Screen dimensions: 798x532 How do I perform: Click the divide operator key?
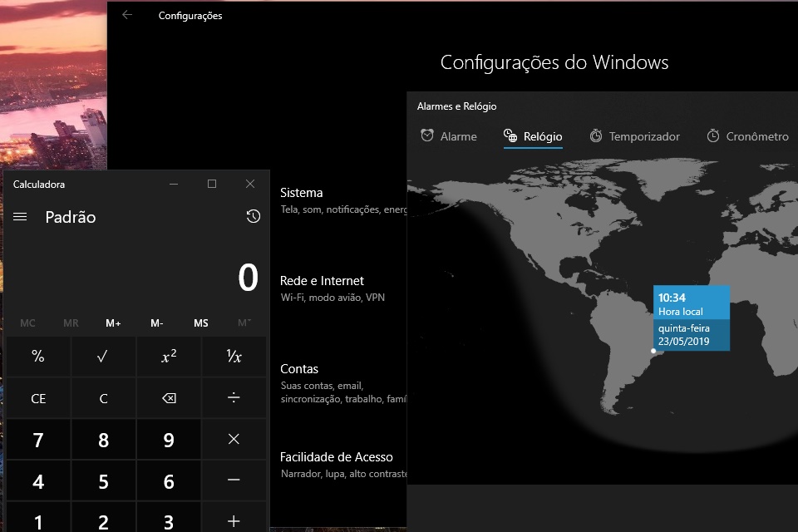[234, 398]
